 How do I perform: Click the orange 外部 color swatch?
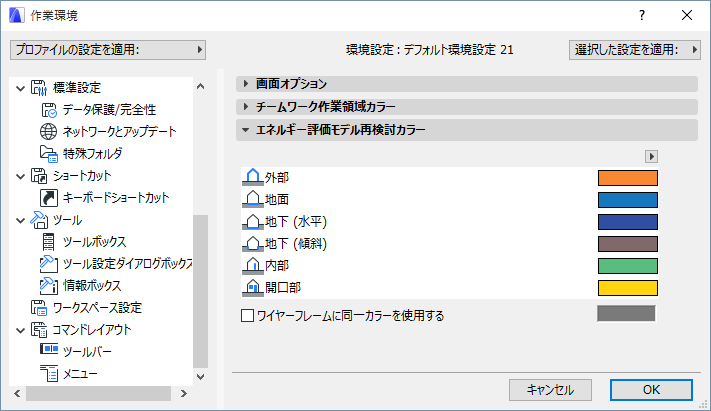click(627, 178)
